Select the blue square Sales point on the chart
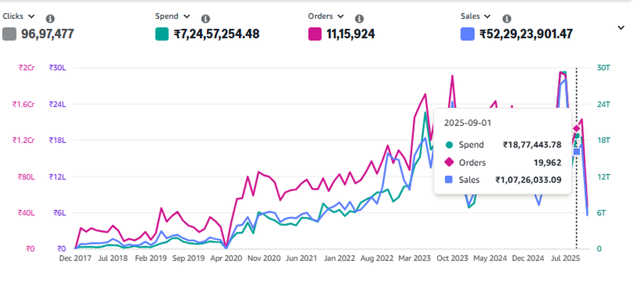Viewport: 644px width, 285px height. [x=576, y=151]
